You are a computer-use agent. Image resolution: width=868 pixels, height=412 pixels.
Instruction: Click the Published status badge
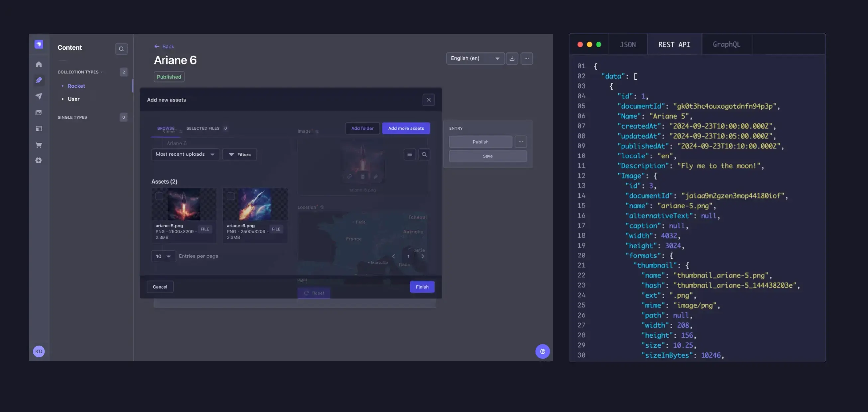(169, 77)
